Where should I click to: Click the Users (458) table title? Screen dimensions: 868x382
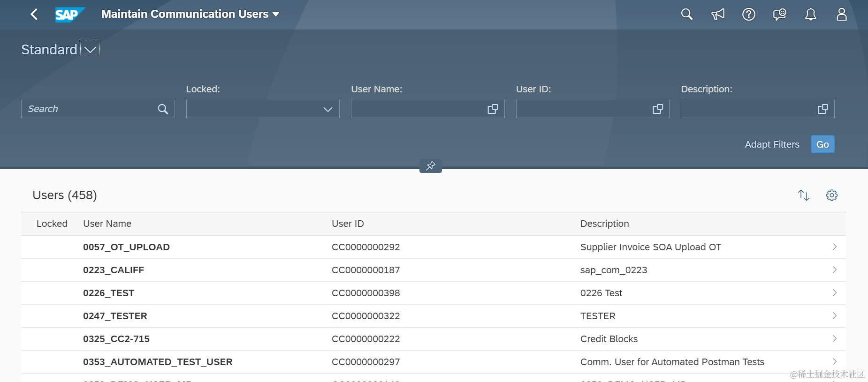tap(65, 195)
